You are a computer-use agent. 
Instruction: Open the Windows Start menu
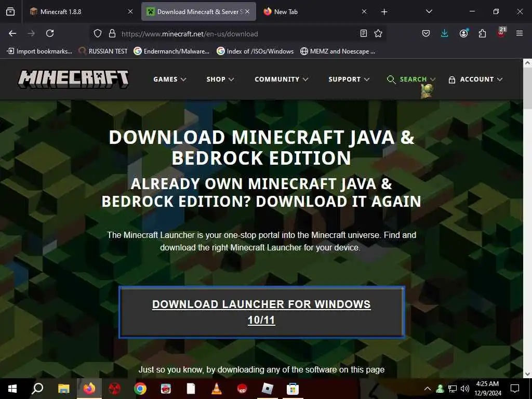pos(12,389)
